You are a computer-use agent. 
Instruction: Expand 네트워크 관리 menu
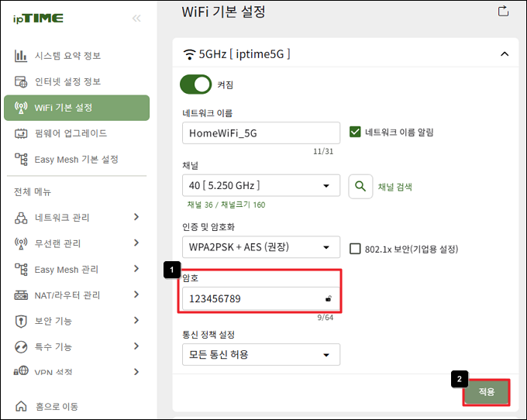[77, 218]
